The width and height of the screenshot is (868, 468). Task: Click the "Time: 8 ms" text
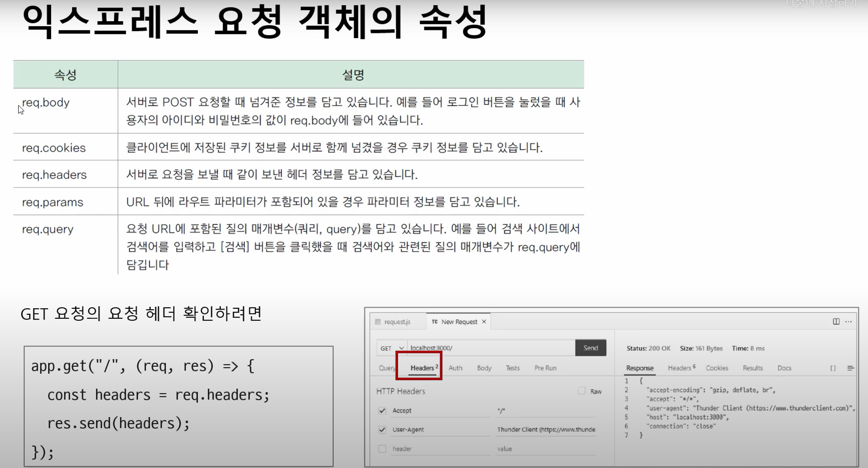coord(748,348)
